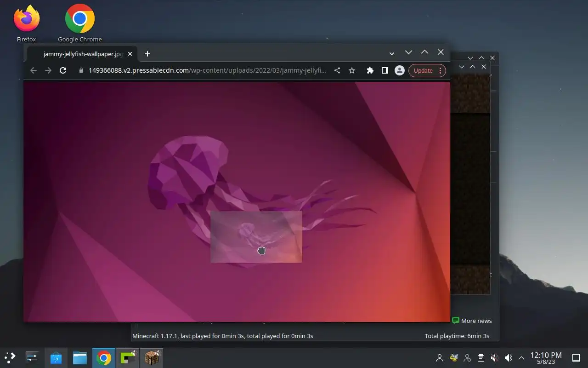Image resolution: width=588 pixels, height=368 pixels.
Task: Show desktop using taskbar corner button
Action: point(576,358)
